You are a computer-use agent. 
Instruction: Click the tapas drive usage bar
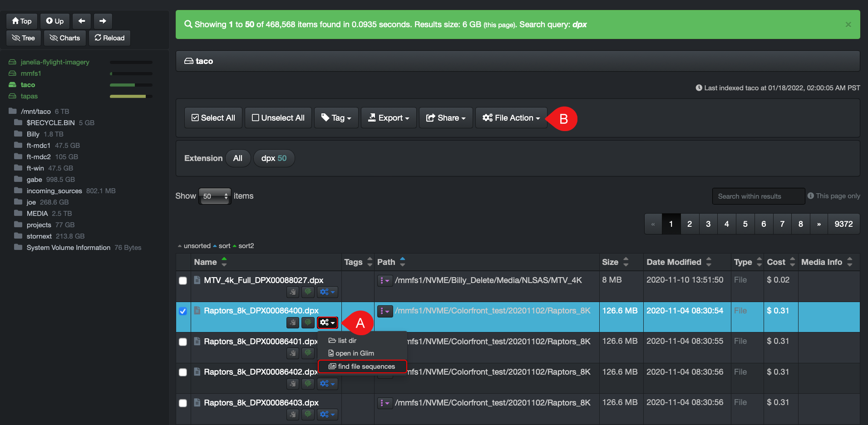[130, 96]
